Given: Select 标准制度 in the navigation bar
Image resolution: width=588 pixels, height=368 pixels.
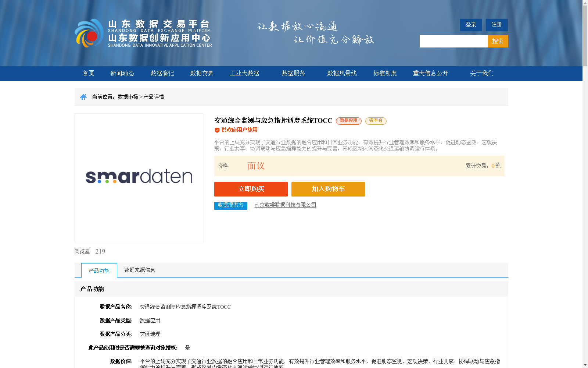Looking at the screenshot, I should (x=385, y=73).
